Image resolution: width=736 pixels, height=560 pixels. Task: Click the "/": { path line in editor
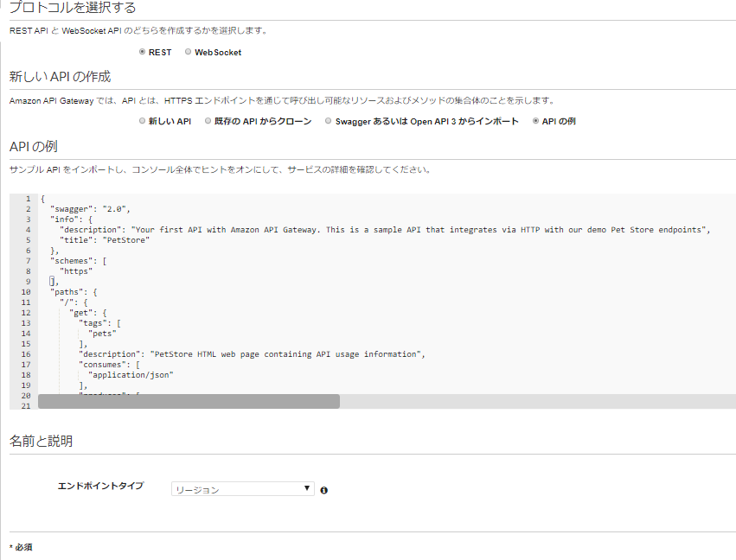[74, 302]
